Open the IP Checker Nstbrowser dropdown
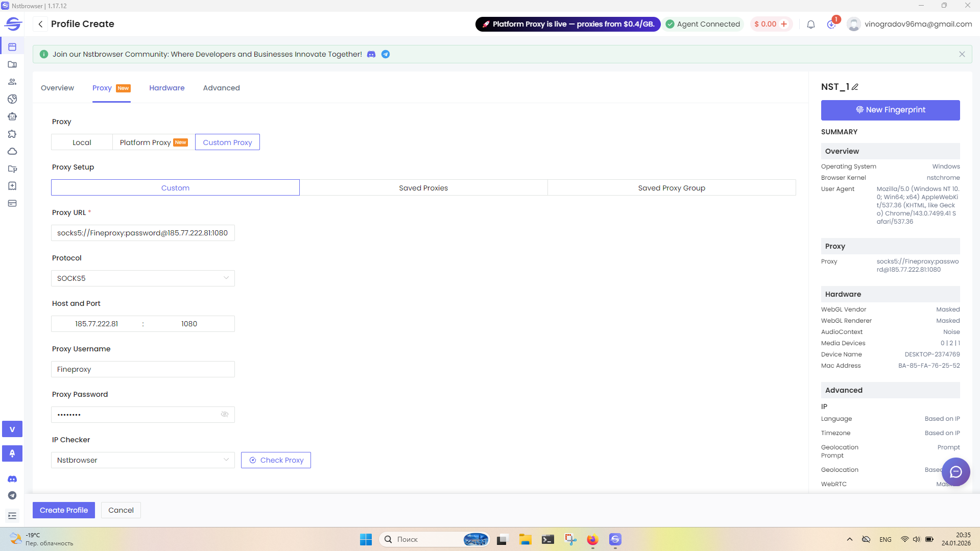The height and width of the screenshot is (551, 980). [143, 460]
